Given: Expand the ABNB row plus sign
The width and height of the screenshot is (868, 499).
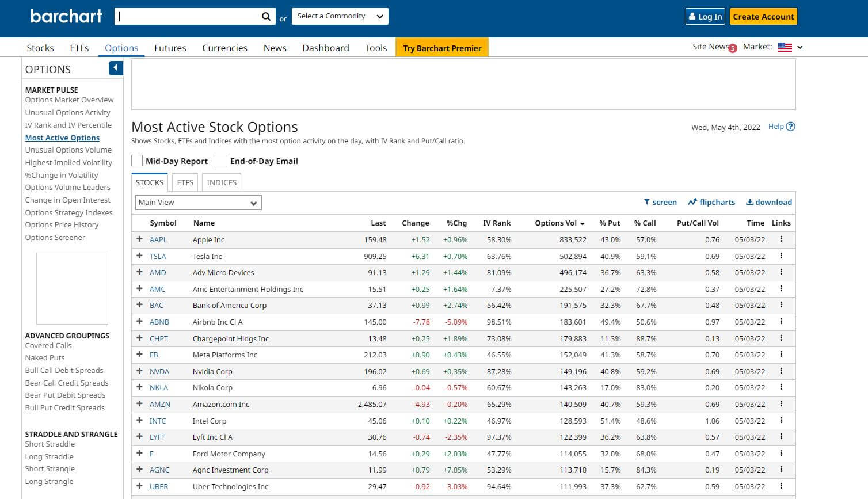Looking at the screenshot, I should tap(139, 321).
